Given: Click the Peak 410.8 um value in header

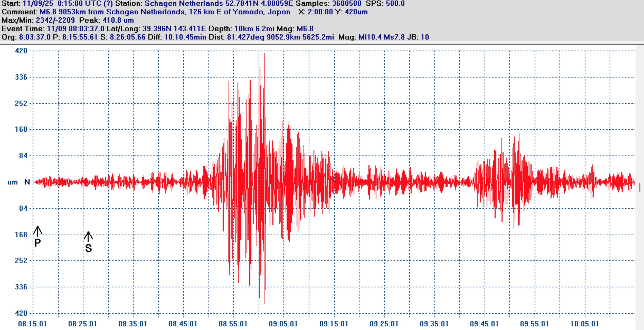Looking at the screenshot, I should [118, 20].
